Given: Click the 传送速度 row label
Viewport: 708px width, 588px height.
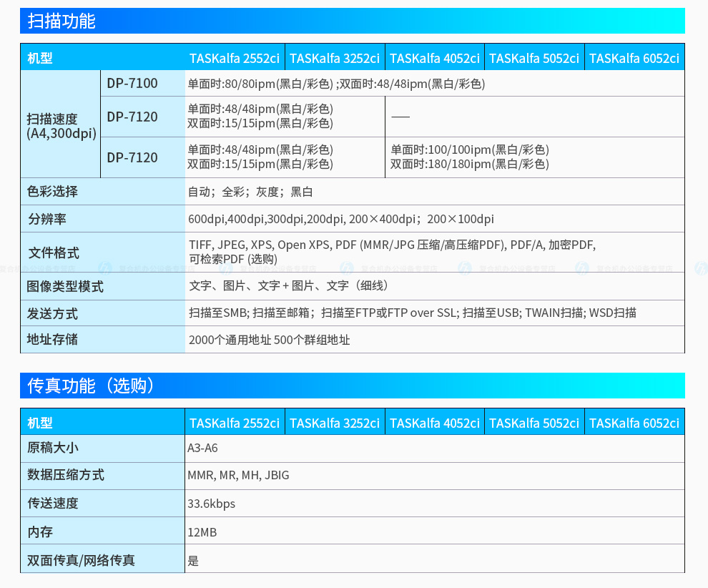Looking at the screenshot, I should tap(53, 503).
